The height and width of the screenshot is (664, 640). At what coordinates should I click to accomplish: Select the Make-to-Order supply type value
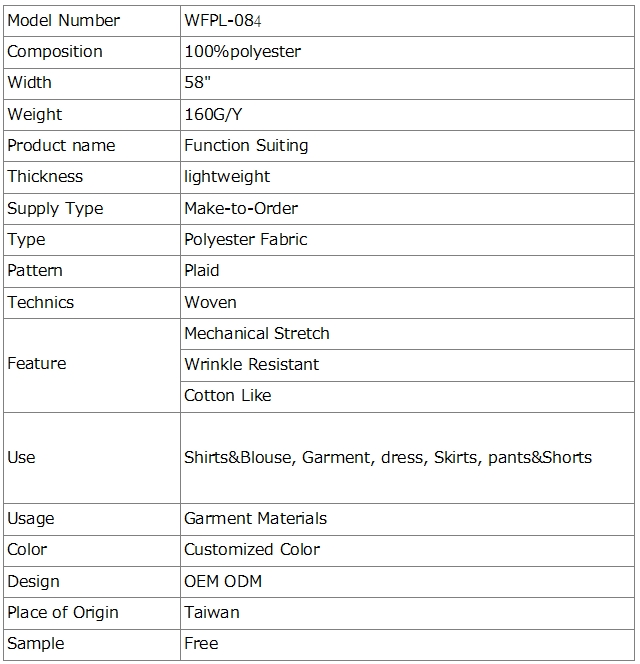(x=241, y=208)
